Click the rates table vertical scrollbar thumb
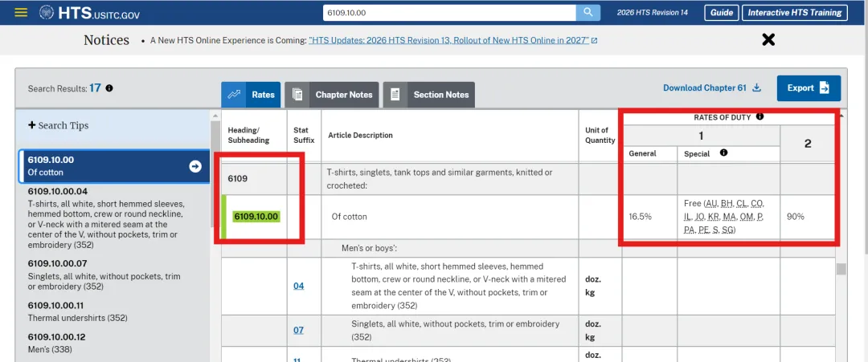Viewport: 868px width, 362px height. (x=841, y=269)
